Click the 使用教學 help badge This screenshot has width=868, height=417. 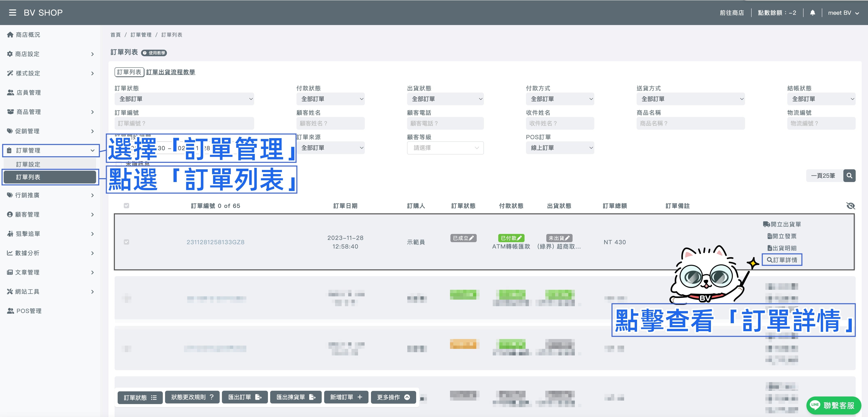(154, 53)
